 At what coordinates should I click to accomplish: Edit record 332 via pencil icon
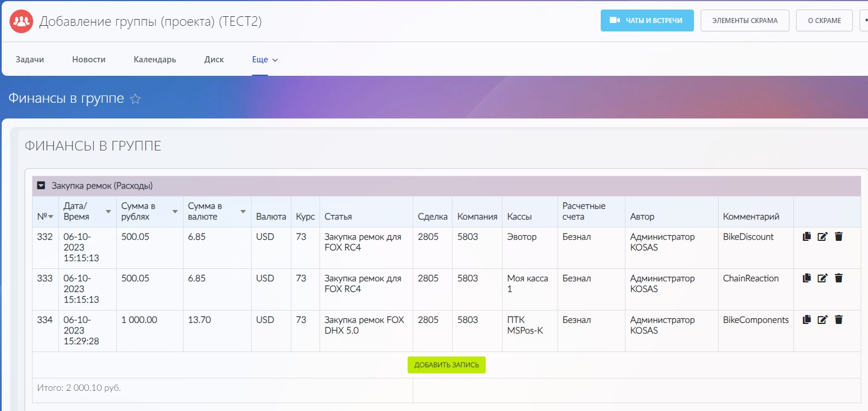[x=823, y=237]
